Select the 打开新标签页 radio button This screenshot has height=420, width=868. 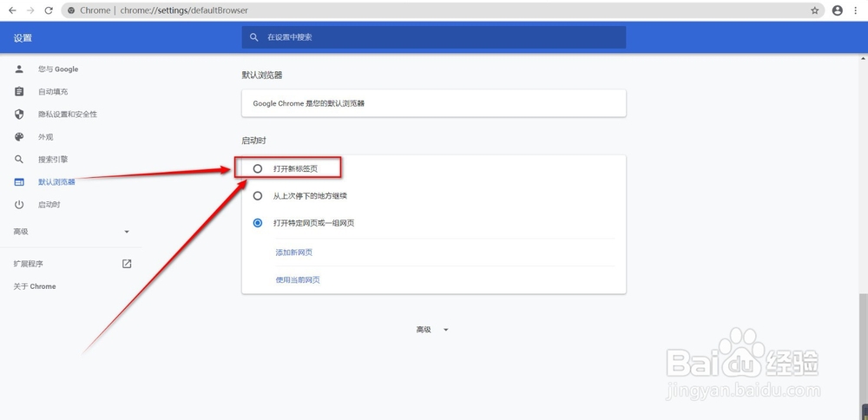click(258, 168)
